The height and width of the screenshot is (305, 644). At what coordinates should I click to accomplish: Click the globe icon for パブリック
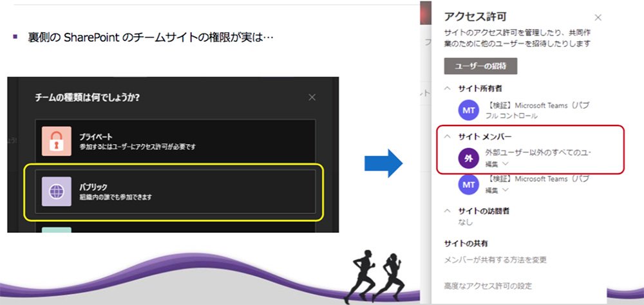point(57,191)
